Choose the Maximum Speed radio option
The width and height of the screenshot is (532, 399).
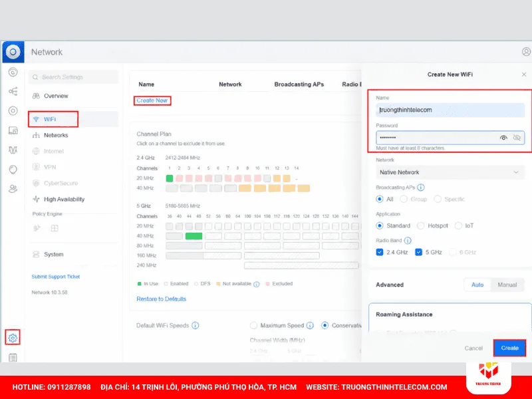253,325
